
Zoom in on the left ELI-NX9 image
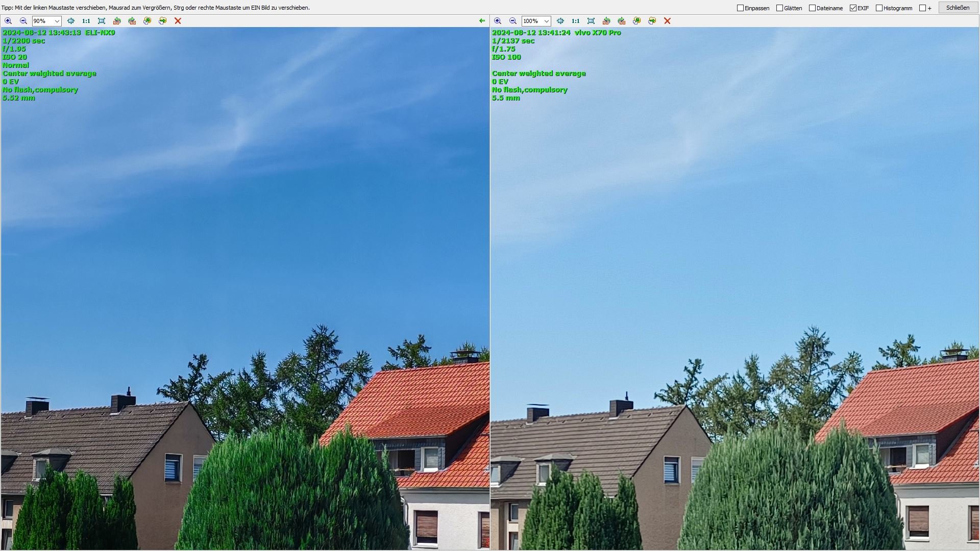click(8, 21)
